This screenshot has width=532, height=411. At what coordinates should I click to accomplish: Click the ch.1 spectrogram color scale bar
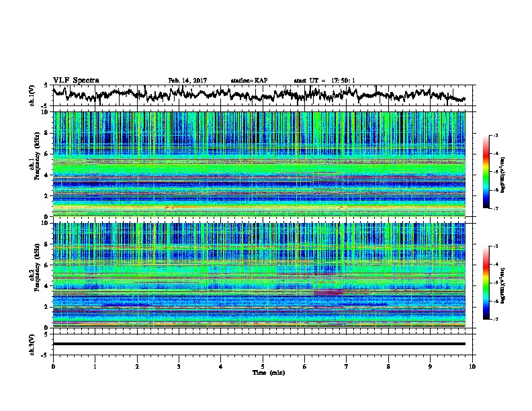[x=486, y=172]
